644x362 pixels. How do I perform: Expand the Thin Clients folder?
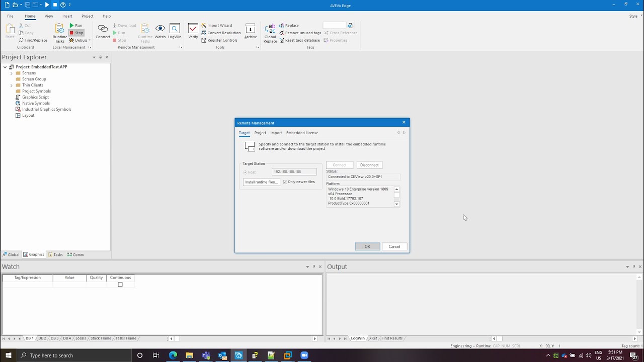(12, 85)
